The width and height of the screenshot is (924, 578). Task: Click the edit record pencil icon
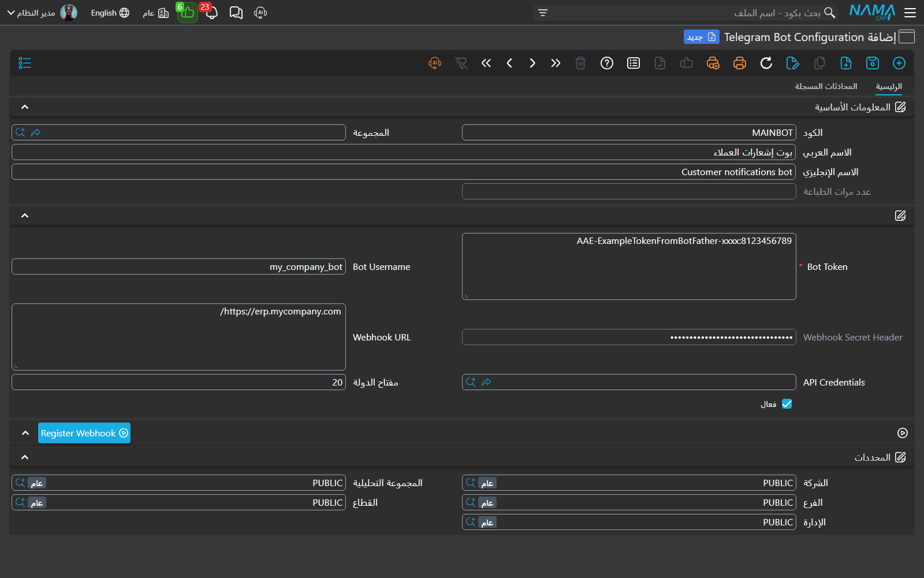[x=793, y=63]
